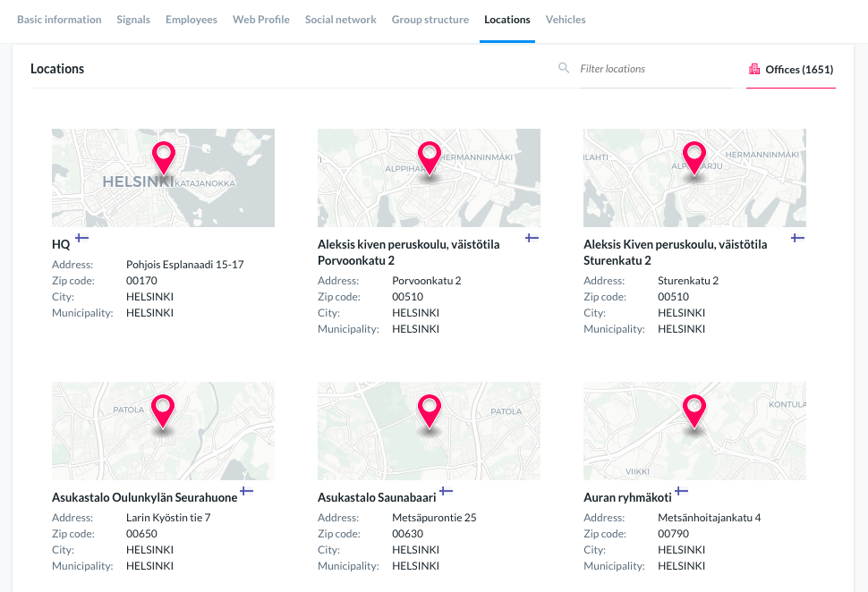868x592 pixels.
Task: Click the HQ map pin marker
Action: coord(163,157)
